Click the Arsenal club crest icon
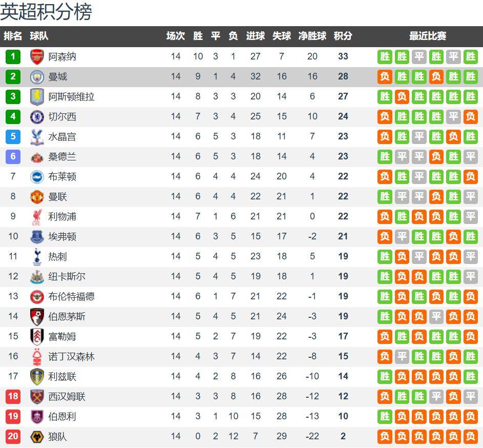The image size is (483, 448). click(37, 56)
